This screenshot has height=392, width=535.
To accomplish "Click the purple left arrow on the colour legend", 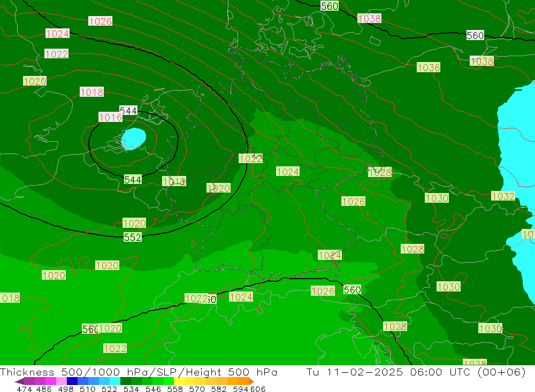I will pyautogui.click(x=19, y=381).
